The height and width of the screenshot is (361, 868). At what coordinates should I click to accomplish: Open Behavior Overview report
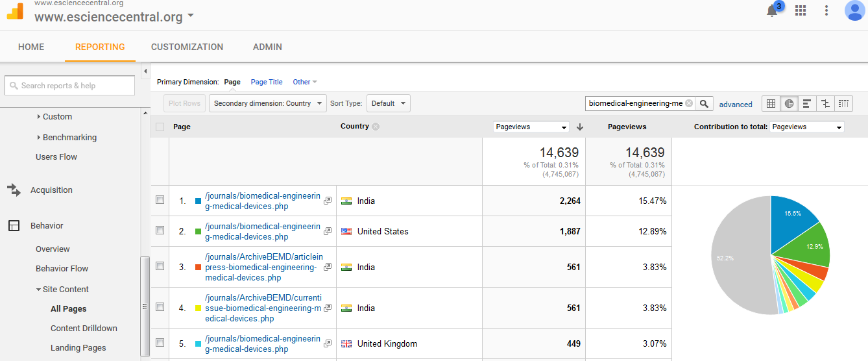click(53, 249)
